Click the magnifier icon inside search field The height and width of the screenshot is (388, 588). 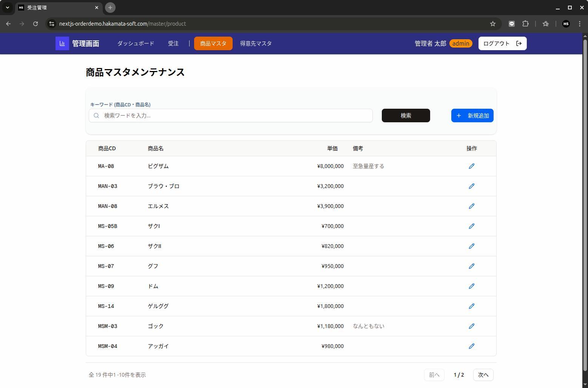[x=96, y=115]
